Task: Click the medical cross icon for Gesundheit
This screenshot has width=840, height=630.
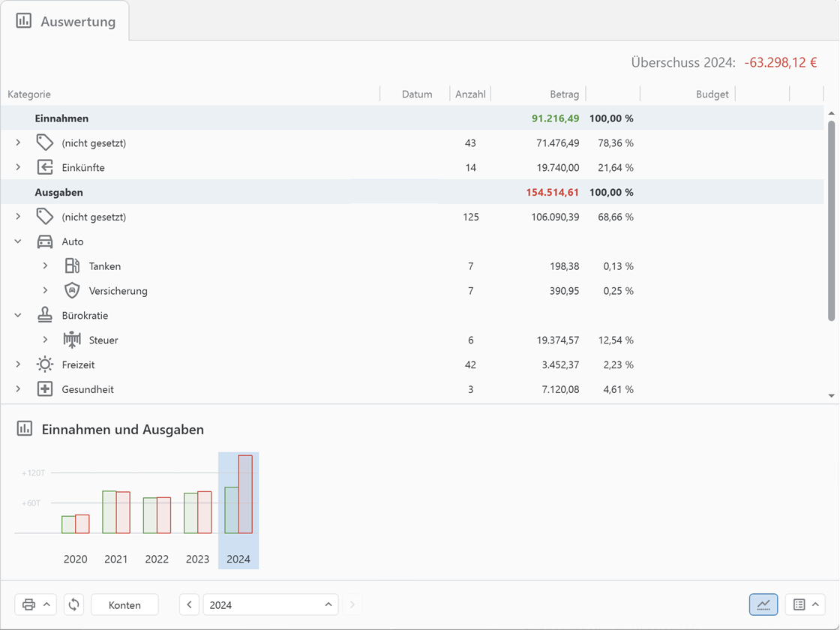Action: tap(45, 389)
